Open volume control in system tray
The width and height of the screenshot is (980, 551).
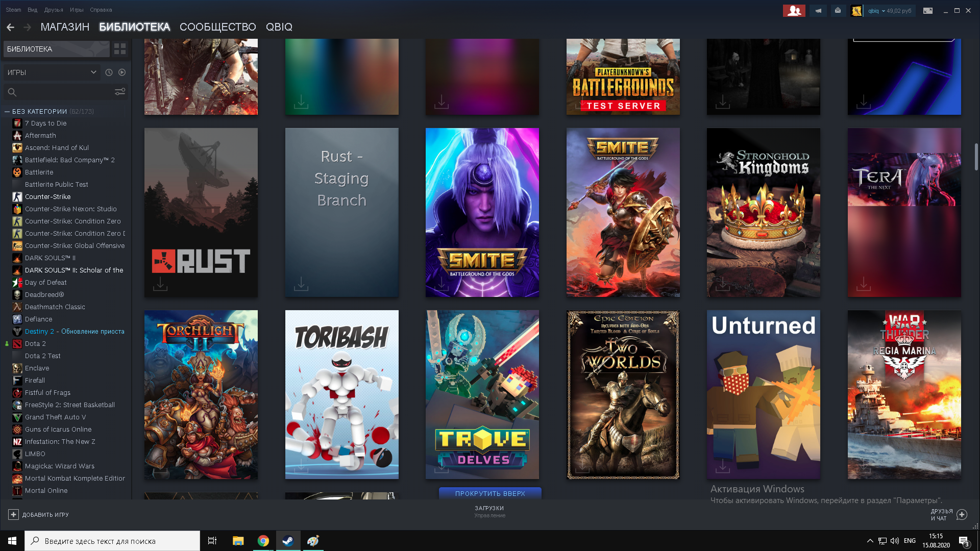point(895,541)
